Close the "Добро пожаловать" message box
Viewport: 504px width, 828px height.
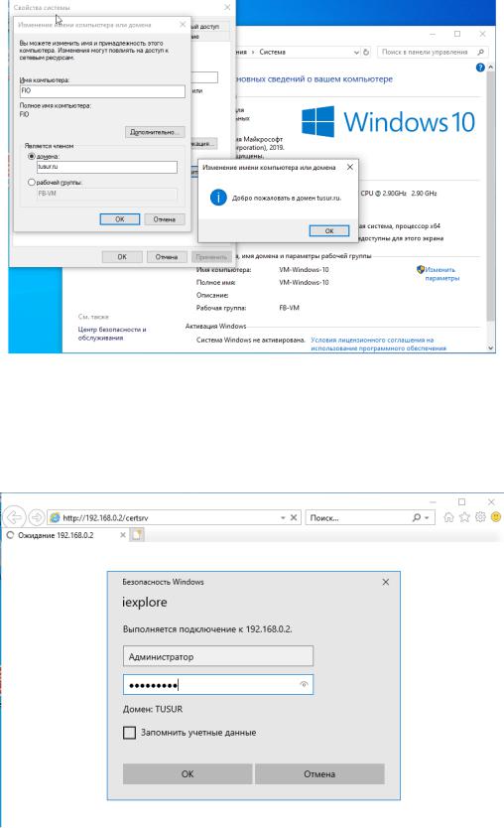[x=350, y=167]
